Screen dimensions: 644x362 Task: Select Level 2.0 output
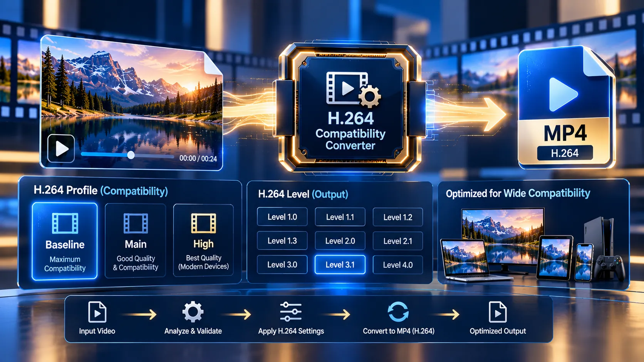[340, 241]
